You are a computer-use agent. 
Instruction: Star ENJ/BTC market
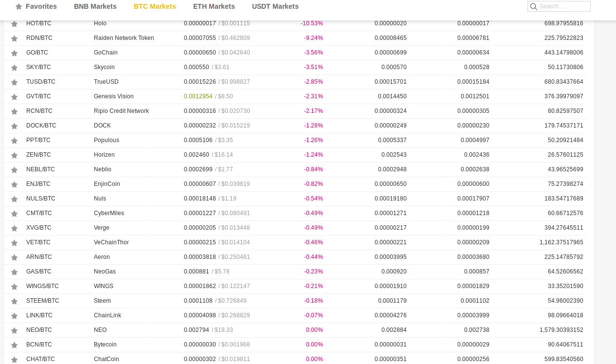click(x=15, y=184)
